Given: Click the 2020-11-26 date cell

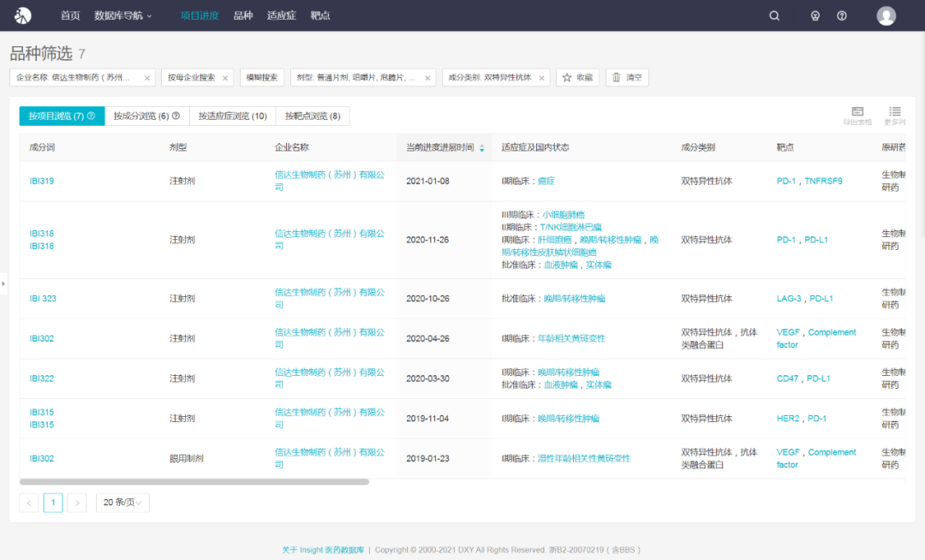Looking at the screenshot, I should point(427,240).
